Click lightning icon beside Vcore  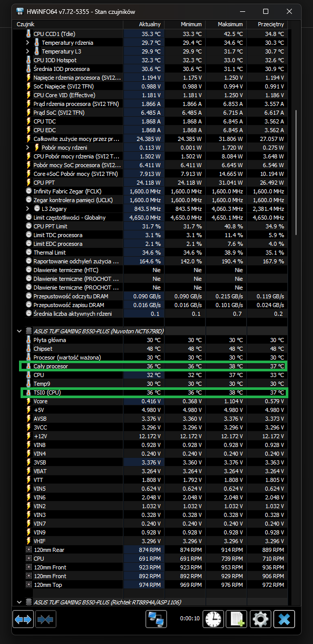click(29, 401)
